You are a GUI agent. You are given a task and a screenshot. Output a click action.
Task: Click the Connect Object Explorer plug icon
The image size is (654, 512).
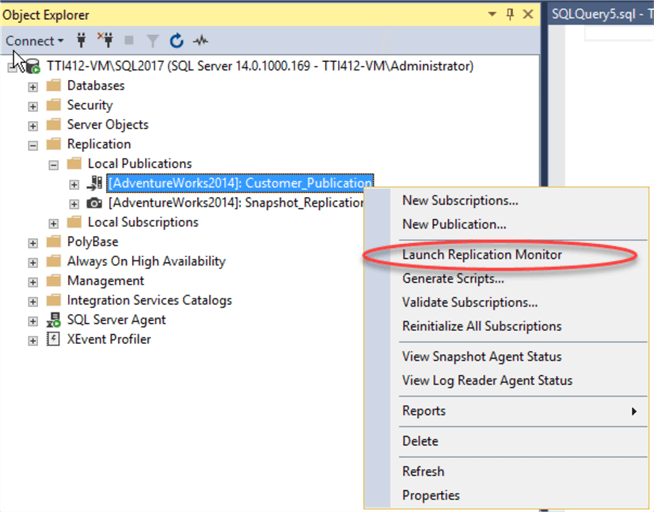(81, 40)
